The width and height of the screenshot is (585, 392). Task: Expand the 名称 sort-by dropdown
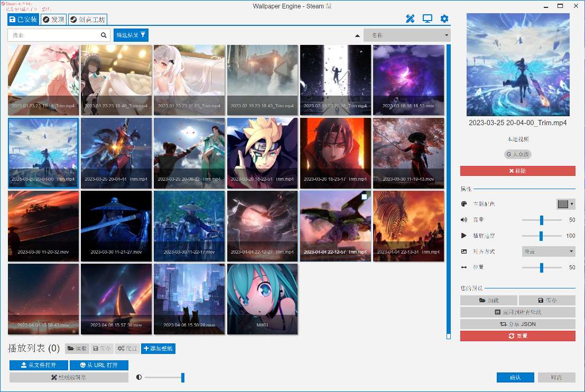pyautogui.click(x=407, y=35)
